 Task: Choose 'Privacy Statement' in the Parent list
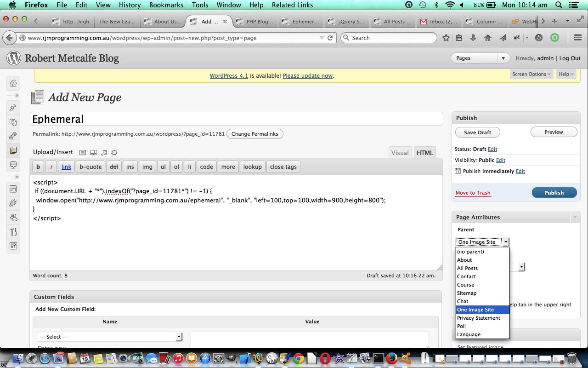coord(482,318)
